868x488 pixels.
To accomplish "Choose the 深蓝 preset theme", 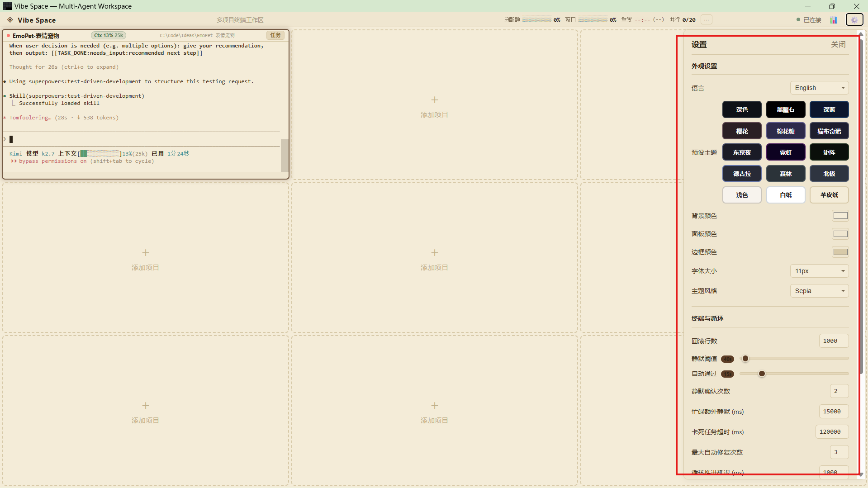I will click(x=829, y=109).
